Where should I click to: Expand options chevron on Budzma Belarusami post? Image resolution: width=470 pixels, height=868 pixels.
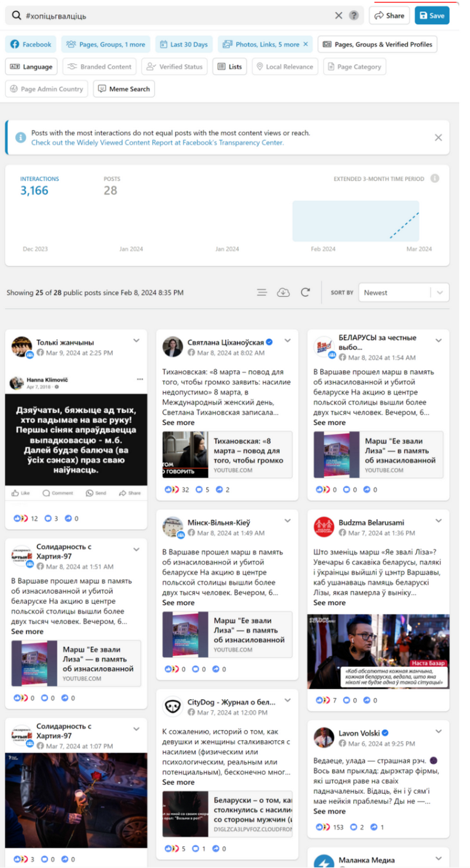pyautogui.click(x=438, y=521)
